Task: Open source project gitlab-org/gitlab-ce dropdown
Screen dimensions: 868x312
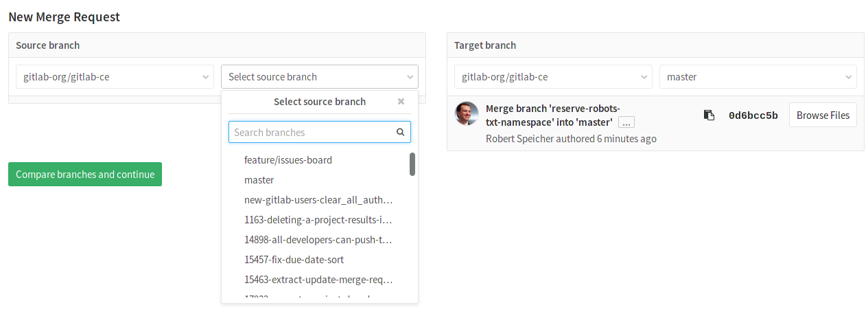Action: click(x=115, y=77)
